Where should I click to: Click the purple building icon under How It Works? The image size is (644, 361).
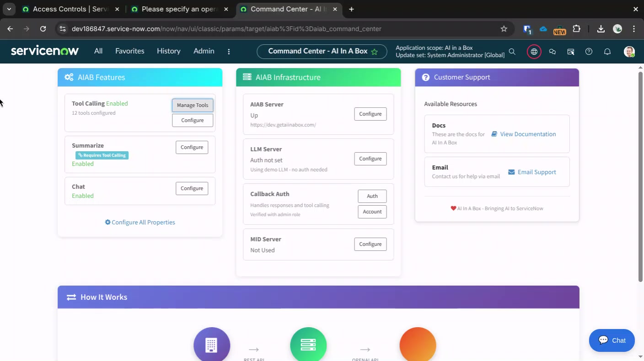[x=212, y=345]
